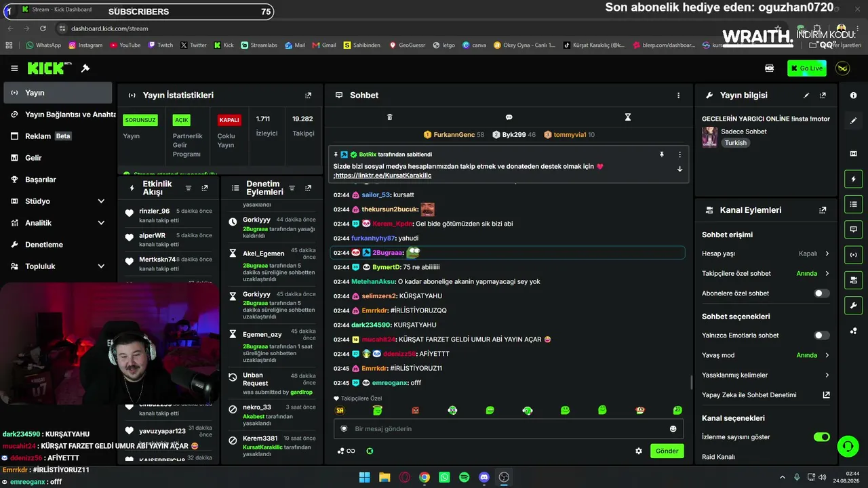This screenshot has height=488, width=868.
Task: Open Yavaş mod setting chevron
Action: [827, 355]
